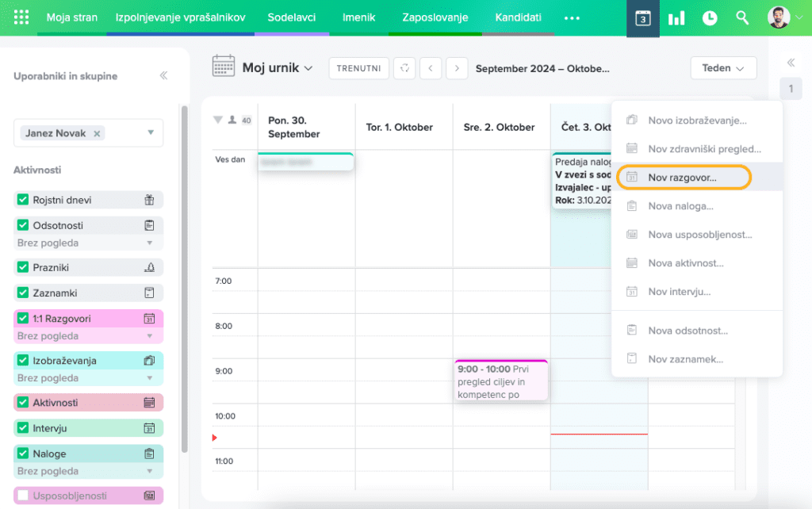Toggle the Prazniki checkbox

(x=23, y=267)
